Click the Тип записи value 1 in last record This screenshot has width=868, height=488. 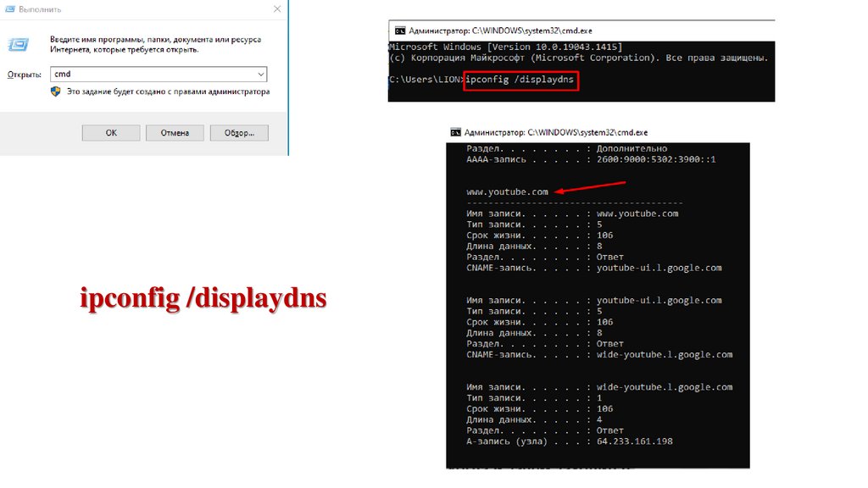(x=599, y=398)
